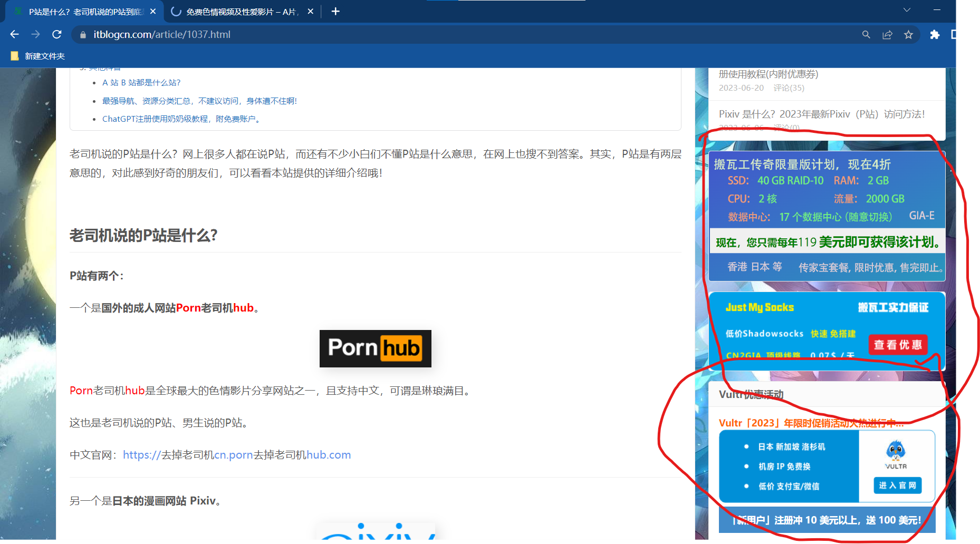
Task: Click the URL in the address bar
Action: pos(162,35)
